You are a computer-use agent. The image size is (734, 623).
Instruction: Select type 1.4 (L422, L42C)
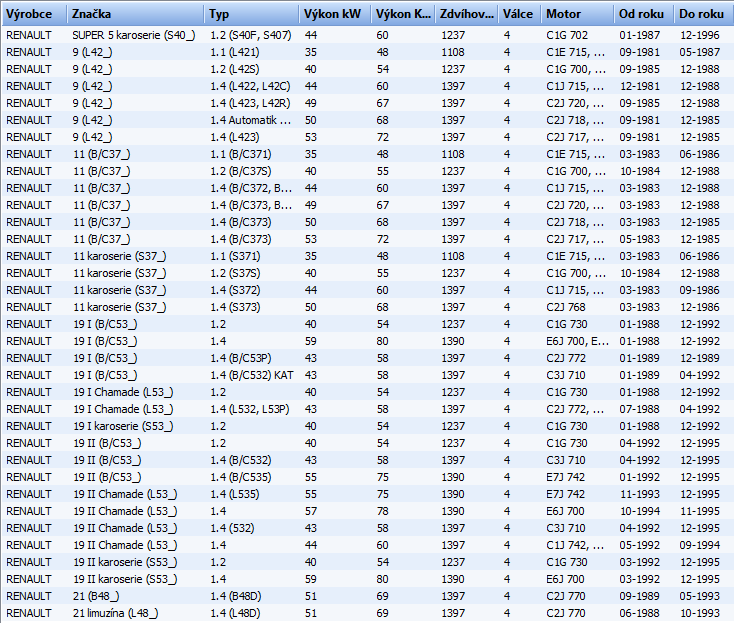coord(250,86)
